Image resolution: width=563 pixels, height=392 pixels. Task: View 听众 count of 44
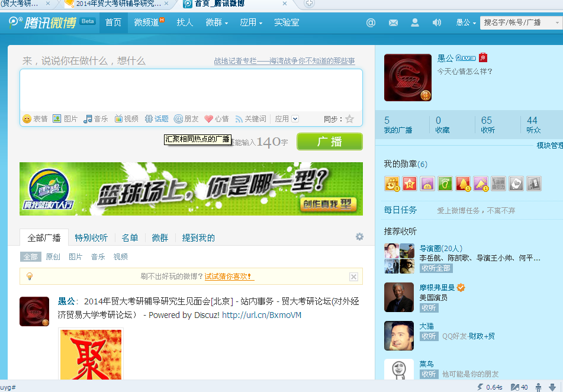pyautogui.click(x=533, y=125)
